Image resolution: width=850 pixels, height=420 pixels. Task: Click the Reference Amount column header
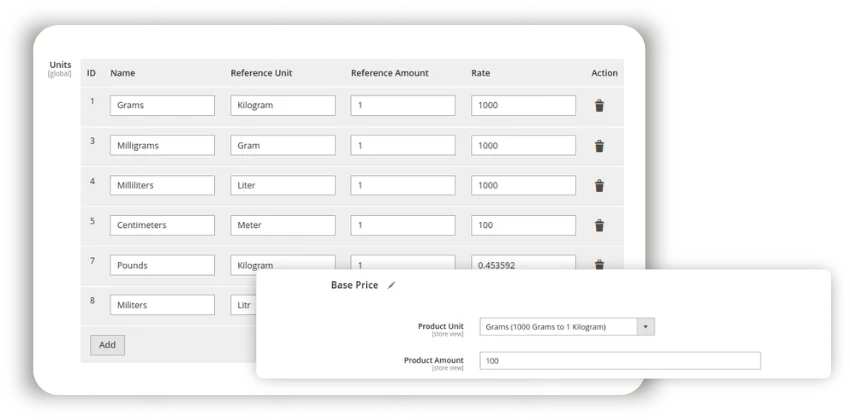tap(390, 73)
